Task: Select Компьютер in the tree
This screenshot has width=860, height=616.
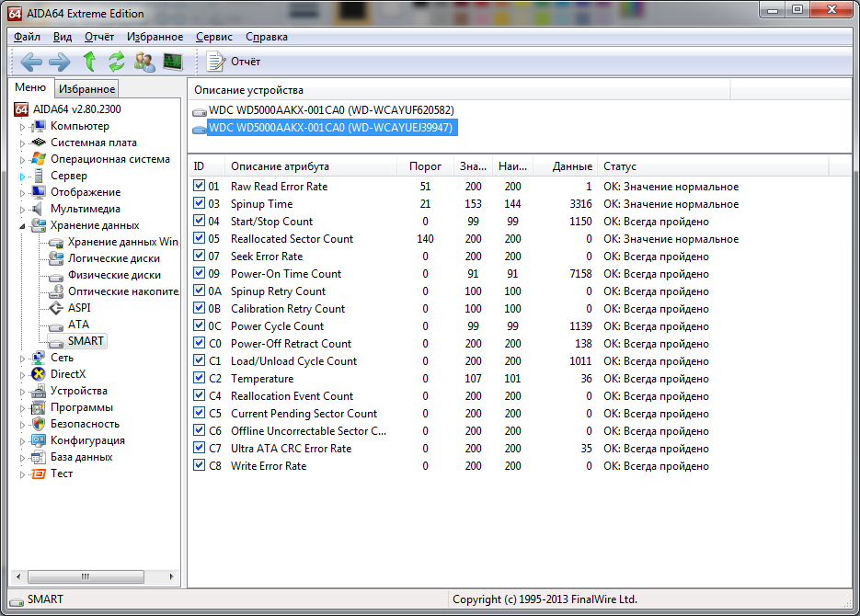Action: click(x=79, y=126)
